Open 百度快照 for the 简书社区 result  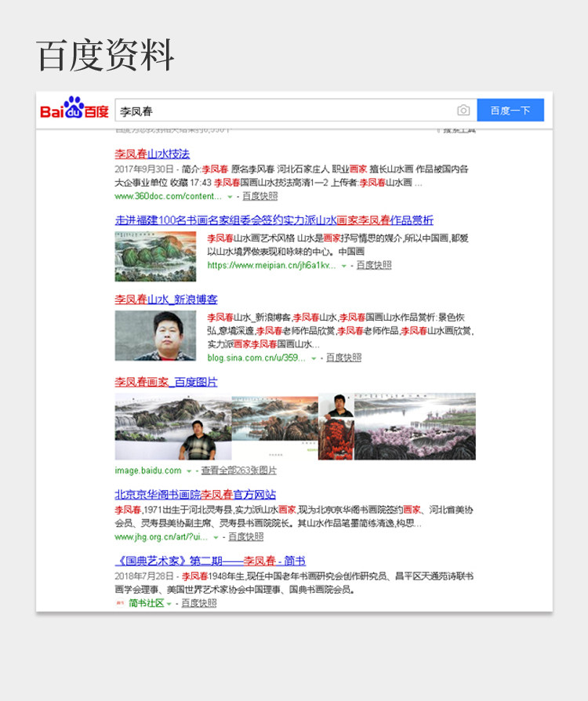pyautogui.click(x=199, y=603)
